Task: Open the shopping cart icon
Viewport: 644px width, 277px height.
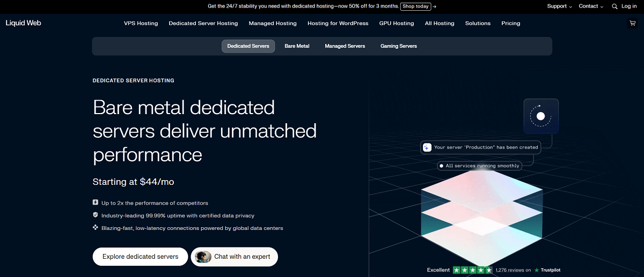Action: coord(632,24)
